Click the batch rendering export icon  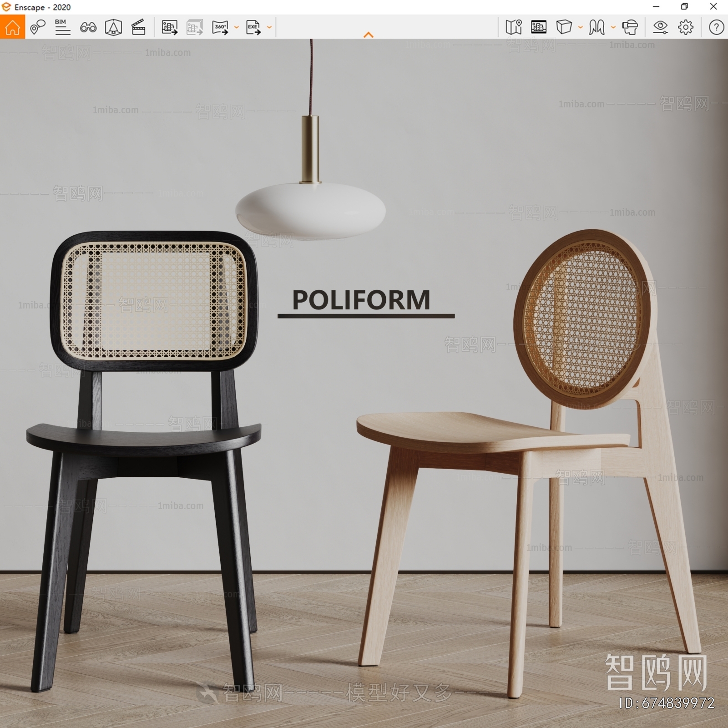195,27
